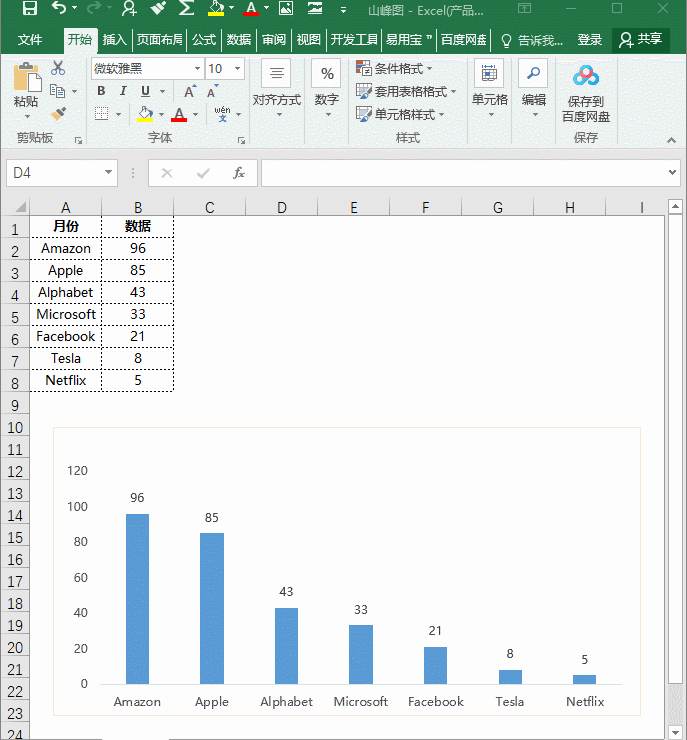Open Cell Styles menu

tap(400, 114)
